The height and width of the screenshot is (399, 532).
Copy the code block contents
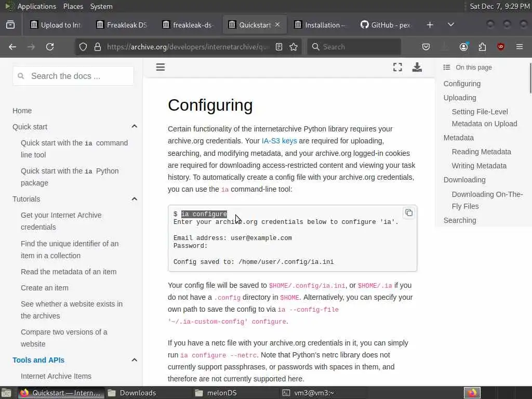tap(409, 212)
